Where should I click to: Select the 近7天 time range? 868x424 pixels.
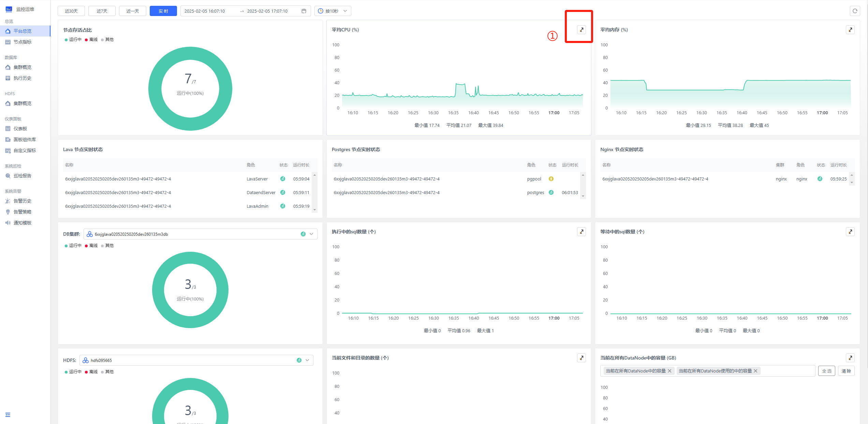coord(102,11)
